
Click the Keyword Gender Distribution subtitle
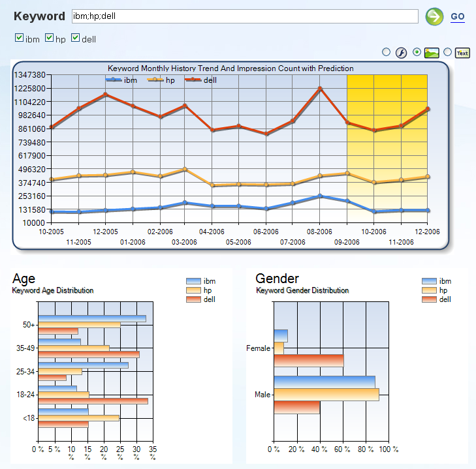[x=302, y=291]
